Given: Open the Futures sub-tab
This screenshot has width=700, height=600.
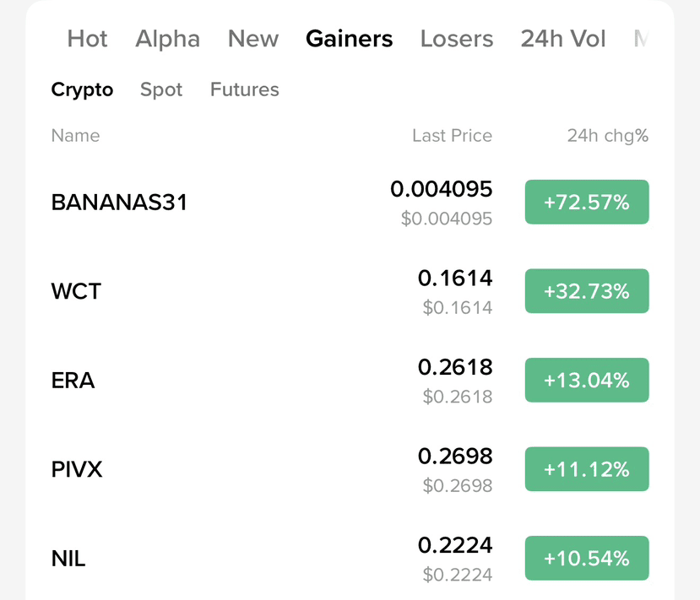Looking at the screenshot, I should click(245, 89).
